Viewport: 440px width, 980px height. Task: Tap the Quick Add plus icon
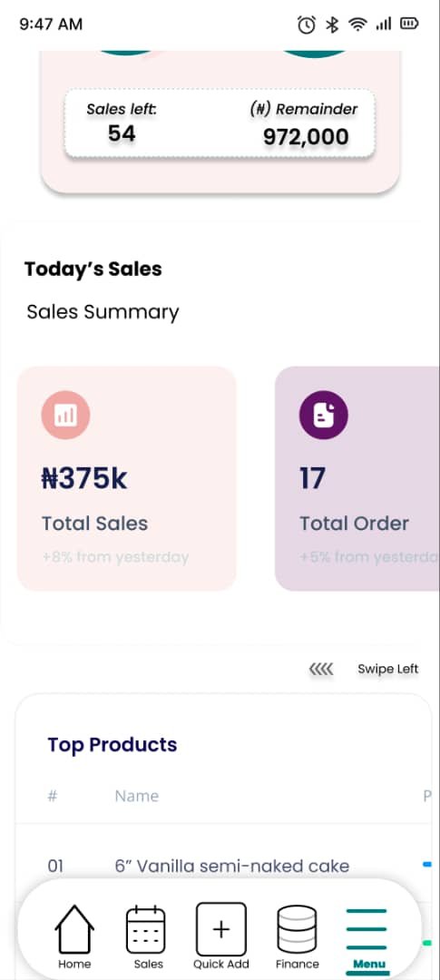tap(220, 929)
